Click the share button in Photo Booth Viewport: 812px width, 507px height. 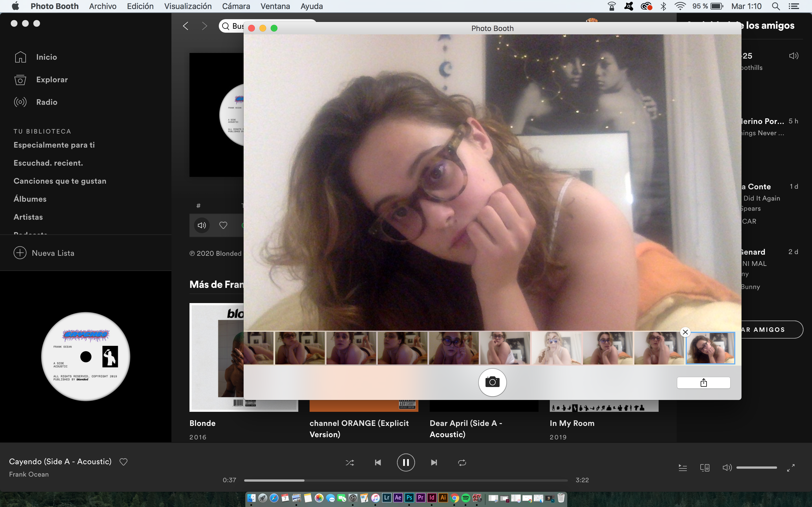pos(703,383)
